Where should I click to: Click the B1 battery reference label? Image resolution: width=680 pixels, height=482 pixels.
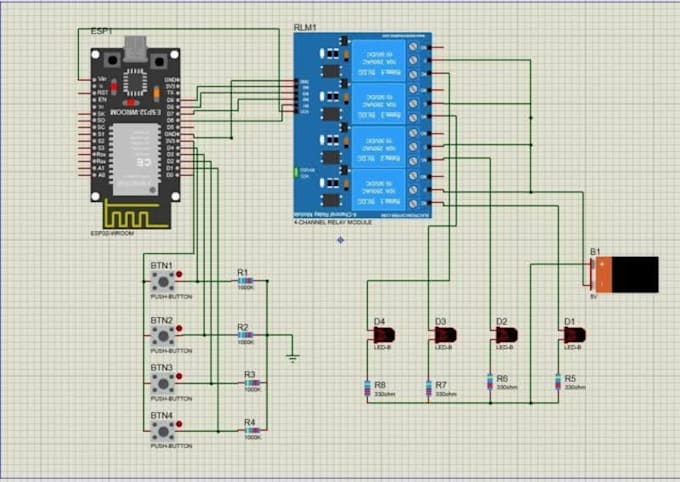pyautogui.click(x=595, y=252)
